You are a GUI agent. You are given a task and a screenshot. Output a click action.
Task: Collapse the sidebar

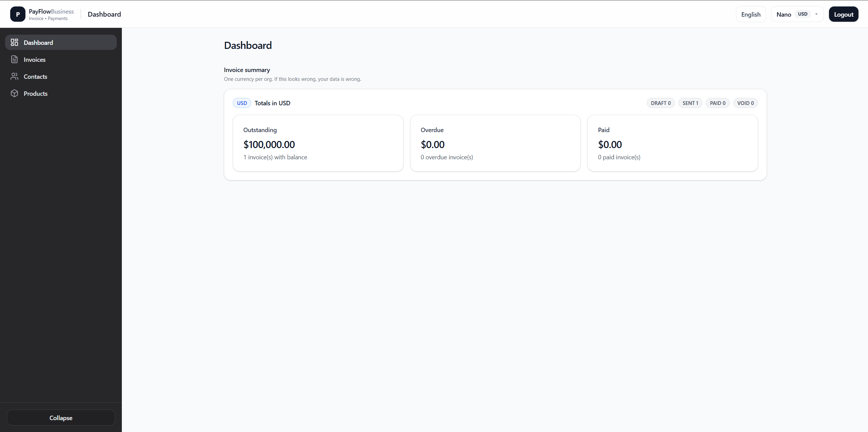click(60, 417)
